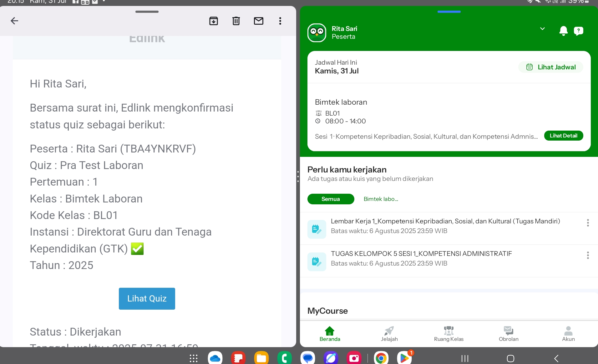Open email three-dot overflow menu
Image resolution: width=598 pixels, height=364 pixels.
pyautogui.click(x=280, y=21)
